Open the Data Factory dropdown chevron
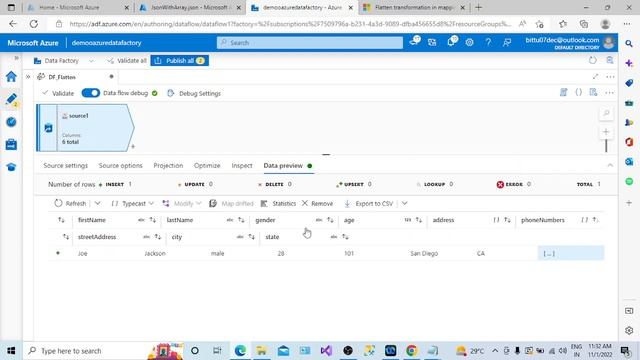Image resolution: width=640 pixels, height=360 pixels. point(91,61)
